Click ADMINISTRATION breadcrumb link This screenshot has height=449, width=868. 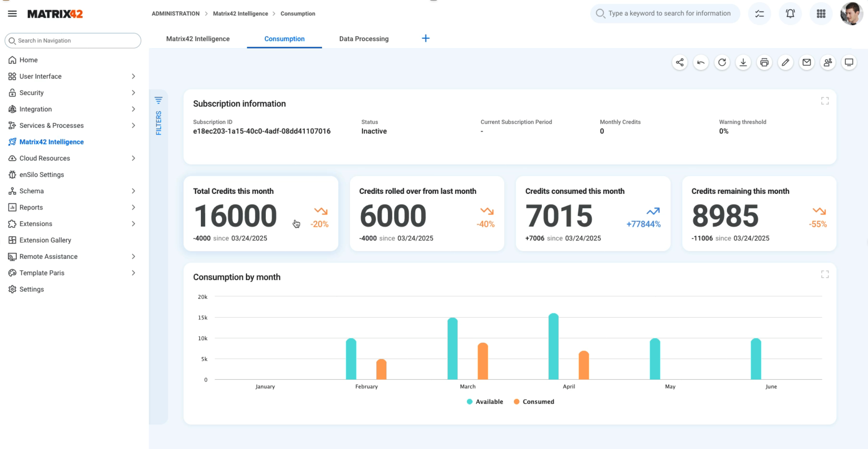point(175,14)
